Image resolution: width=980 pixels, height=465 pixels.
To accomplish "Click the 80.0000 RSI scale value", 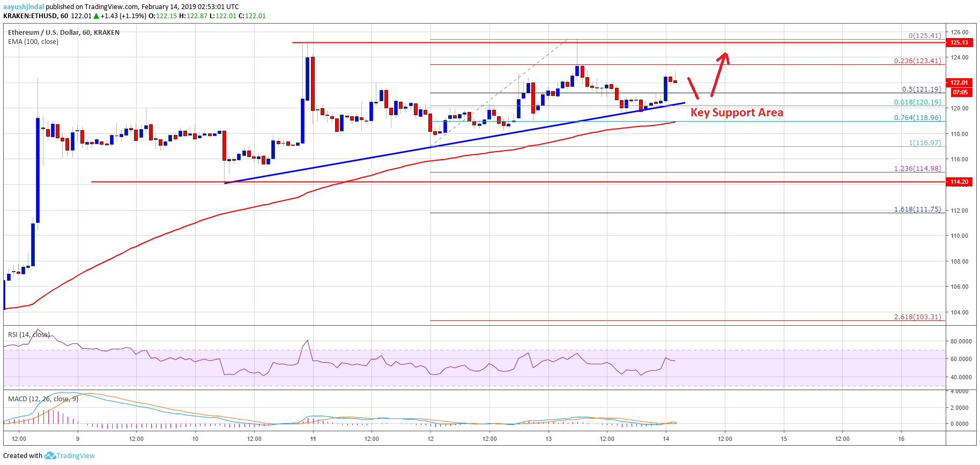I will (961, 342).
